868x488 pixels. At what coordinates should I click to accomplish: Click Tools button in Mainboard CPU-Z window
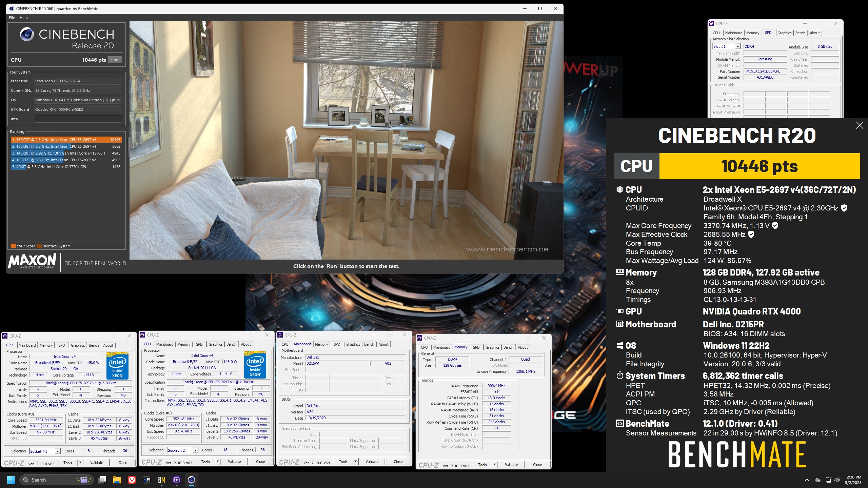pos(343,462)
